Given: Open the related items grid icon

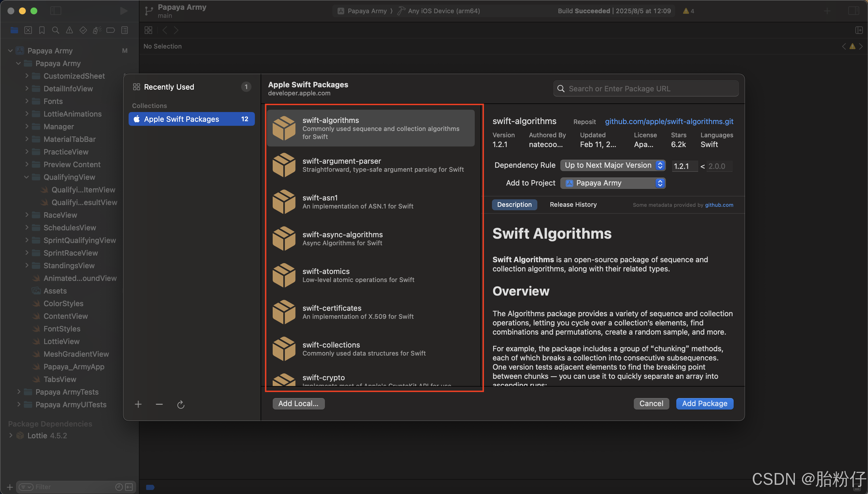Looking at the screenshot, I should click(x=148, y=30).
